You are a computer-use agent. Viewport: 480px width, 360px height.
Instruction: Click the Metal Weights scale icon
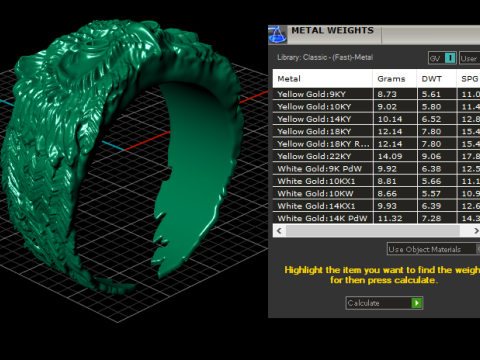click(277, 35)
